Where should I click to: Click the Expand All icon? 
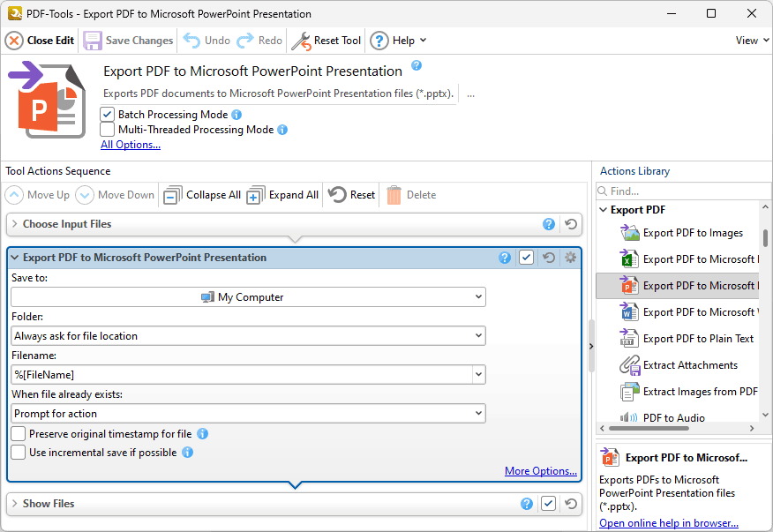coord(255,195)
